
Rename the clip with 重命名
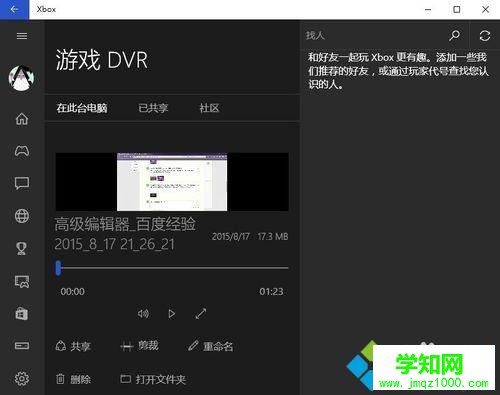(x=211, y=346)
